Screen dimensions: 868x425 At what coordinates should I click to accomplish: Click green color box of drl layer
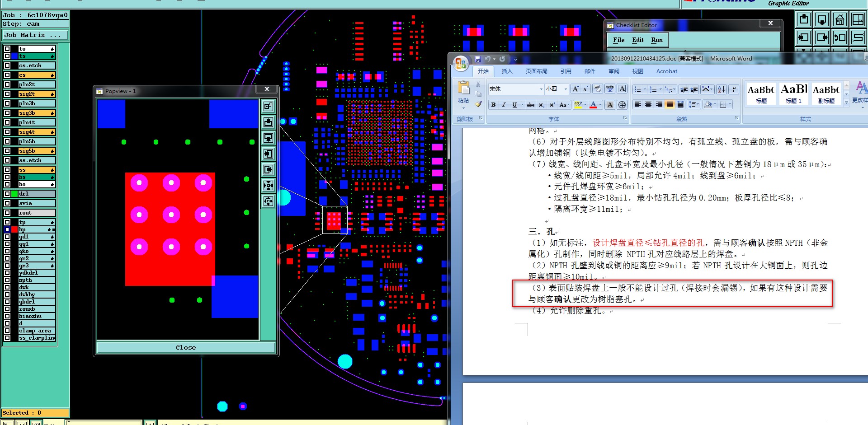[14, 194]
